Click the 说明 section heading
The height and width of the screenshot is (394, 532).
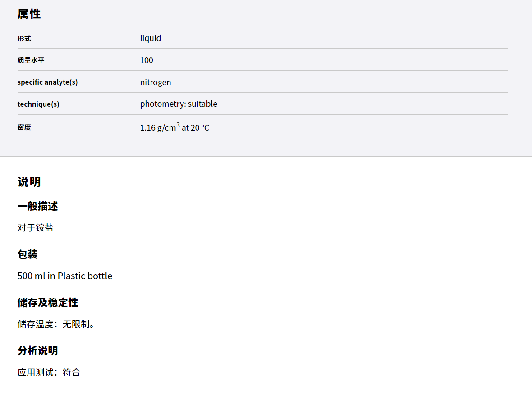29,182
